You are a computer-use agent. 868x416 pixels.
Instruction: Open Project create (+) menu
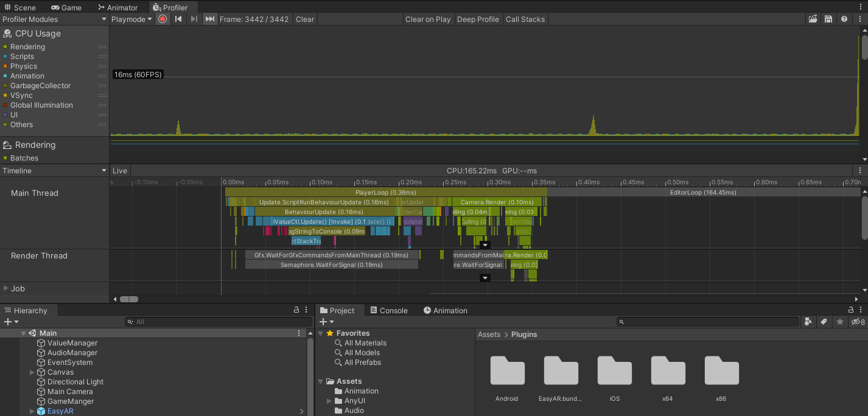pyautogui.click(x=326, y=322)
